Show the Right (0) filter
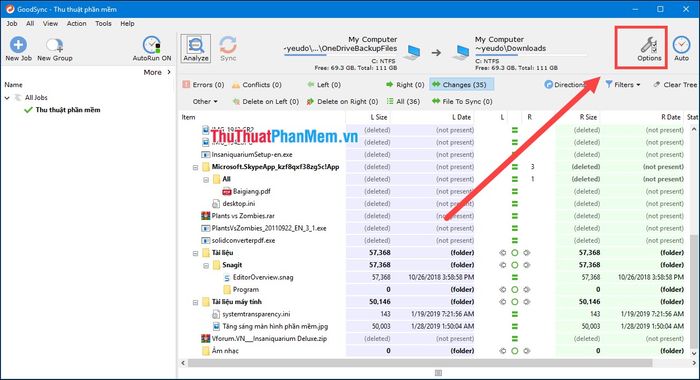Screen dimensions: 700x380 coord(404,85)
